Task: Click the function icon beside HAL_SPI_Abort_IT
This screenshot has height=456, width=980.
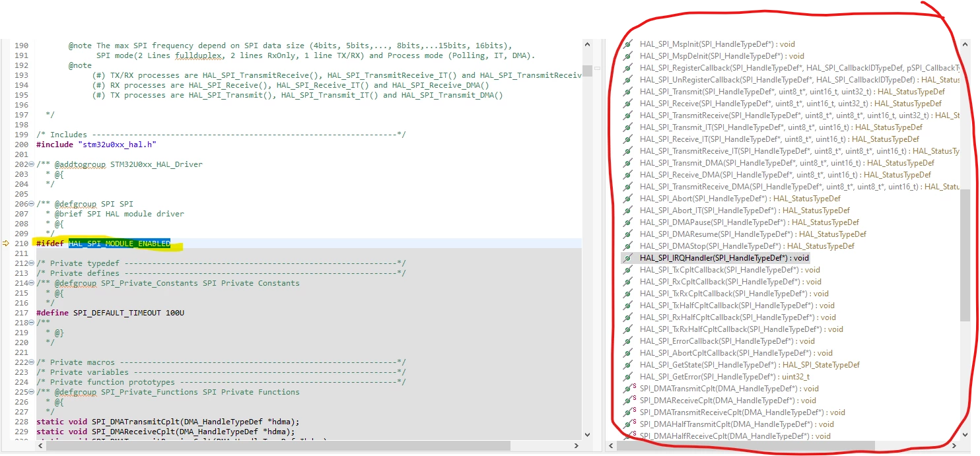Action: pos(628,211)
